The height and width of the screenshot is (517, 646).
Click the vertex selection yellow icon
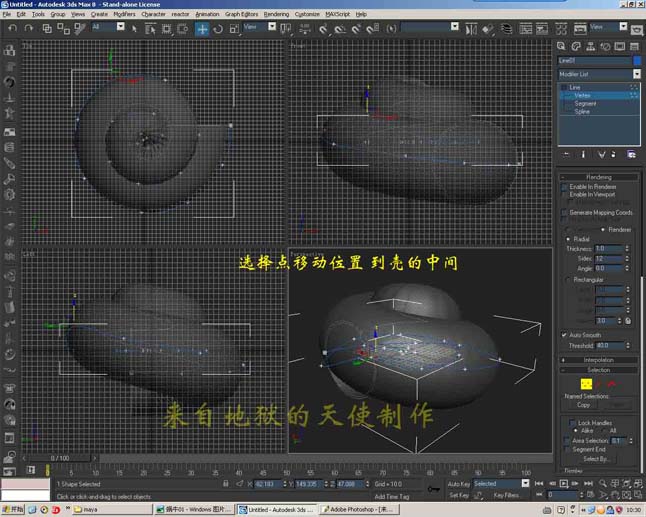586,384
